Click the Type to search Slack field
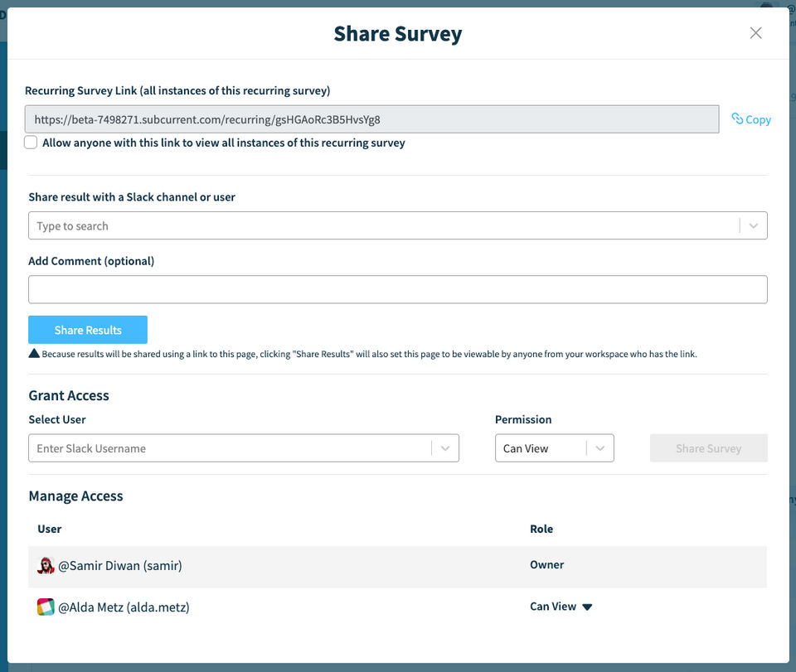Viewport: 796px width, 672px height. pos(381,225)
